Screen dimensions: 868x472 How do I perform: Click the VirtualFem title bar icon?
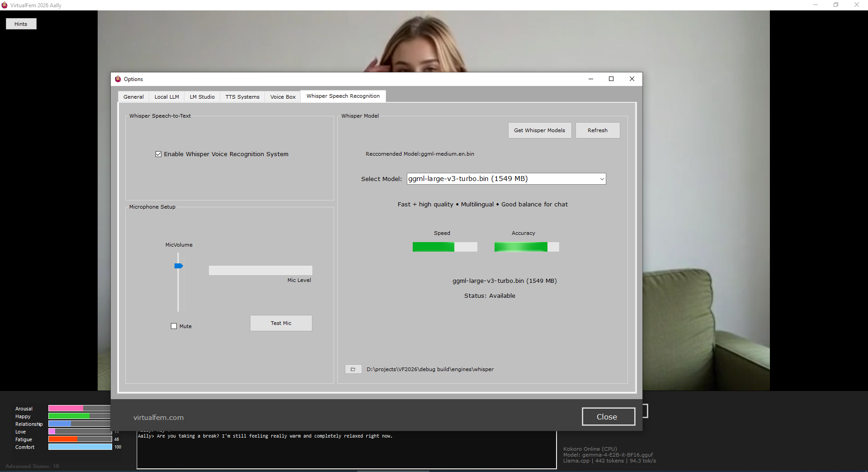coord(5,5)
